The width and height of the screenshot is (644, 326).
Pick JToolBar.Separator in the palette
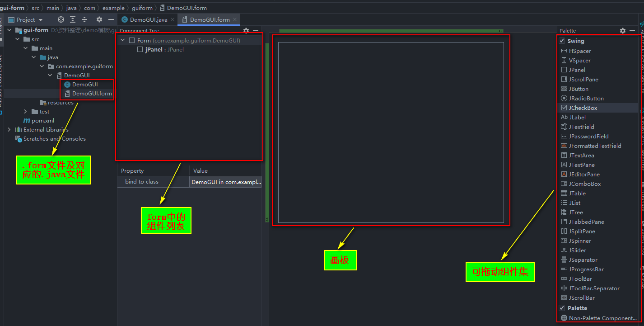(590, 288)
